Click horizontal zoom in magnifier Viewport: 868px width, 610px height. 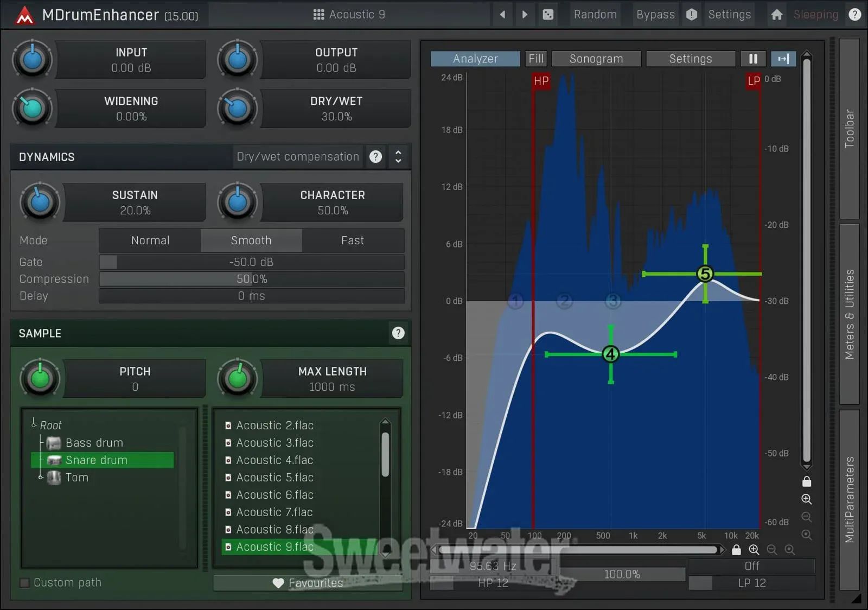tap(754, 550)
